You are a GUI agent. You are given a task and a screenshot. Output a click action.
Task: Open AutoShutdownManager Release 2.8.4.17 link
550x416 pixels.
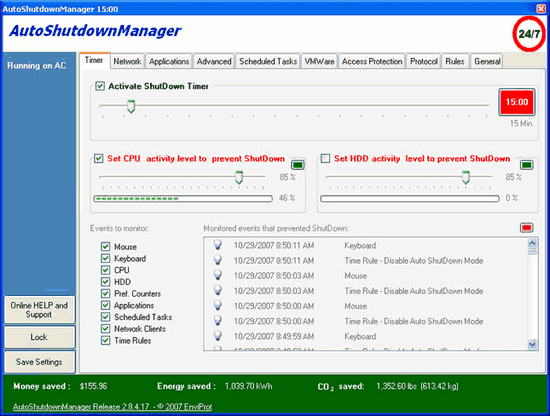[x=112, y=407]
